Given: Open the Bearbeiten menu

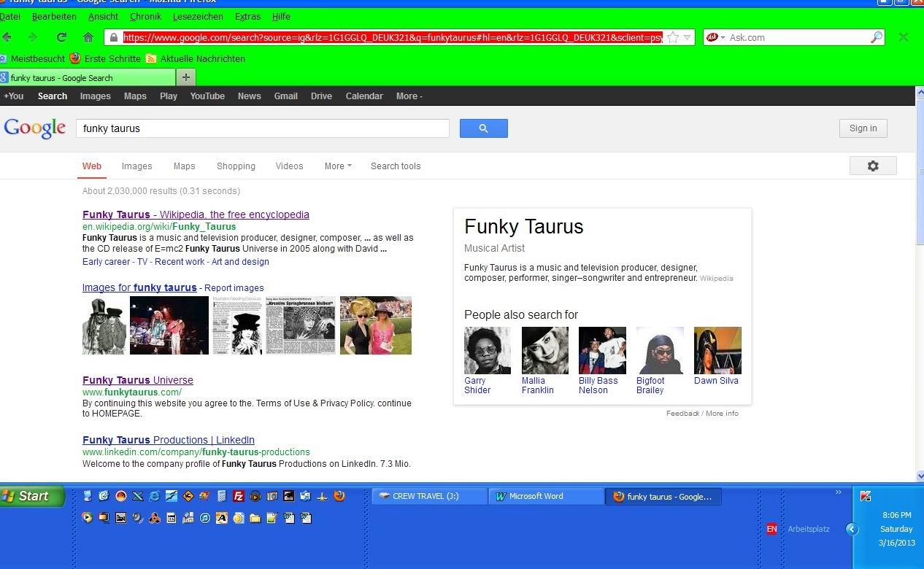Looking at the screenshot, I should (x=54, y=16).
